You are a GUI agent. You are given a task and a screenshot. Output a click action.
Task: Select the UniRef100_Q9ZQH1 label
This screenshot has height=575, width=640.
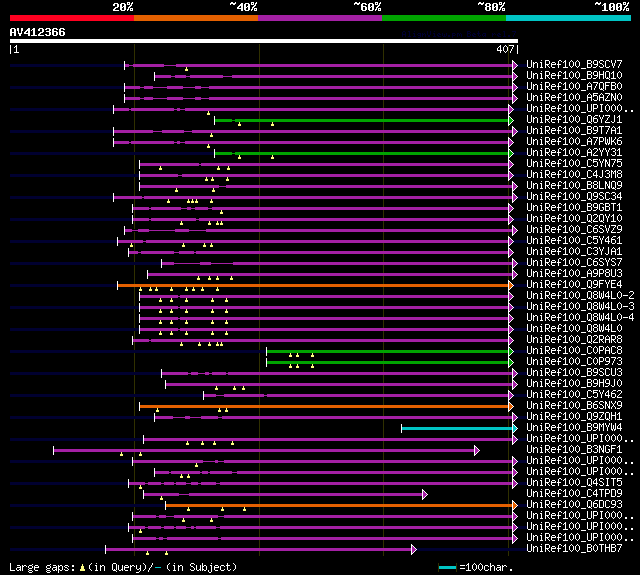[574, 417]
